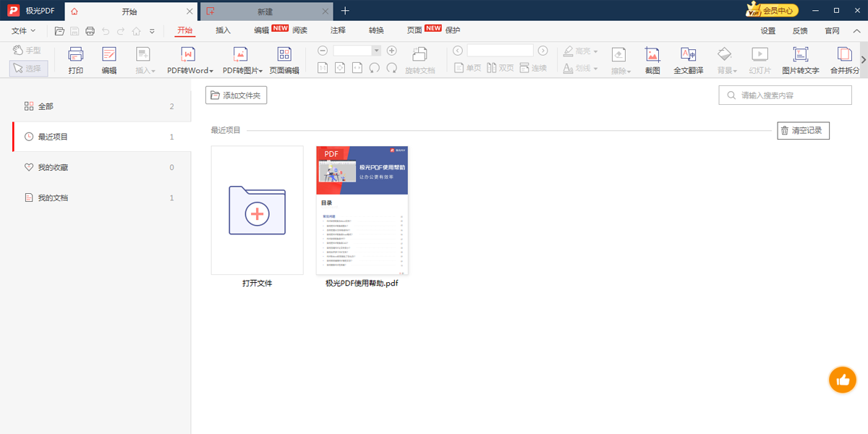This screenshot has width=868, height=434.
Task: Click the 清空记录 button
Action: point(804,131)
